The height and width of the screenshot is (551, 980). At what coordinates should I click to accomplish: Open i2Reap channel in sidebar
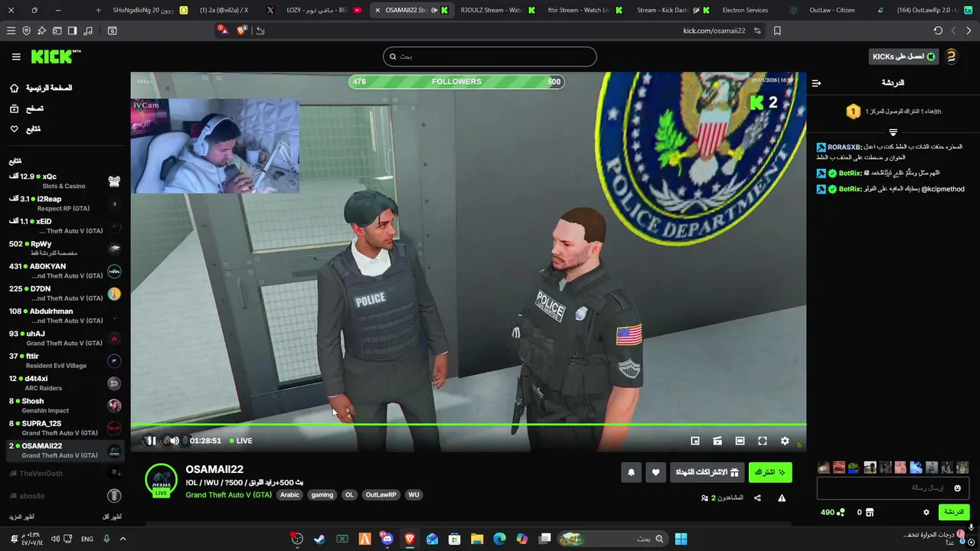[x=64, y=204]
